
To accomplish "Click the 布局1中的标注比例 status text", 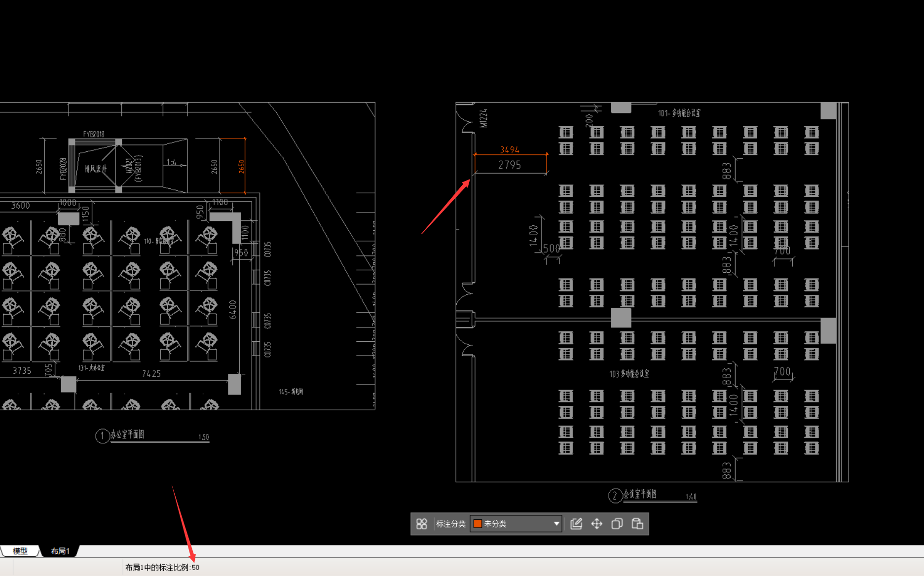I will tap(162, 568).
